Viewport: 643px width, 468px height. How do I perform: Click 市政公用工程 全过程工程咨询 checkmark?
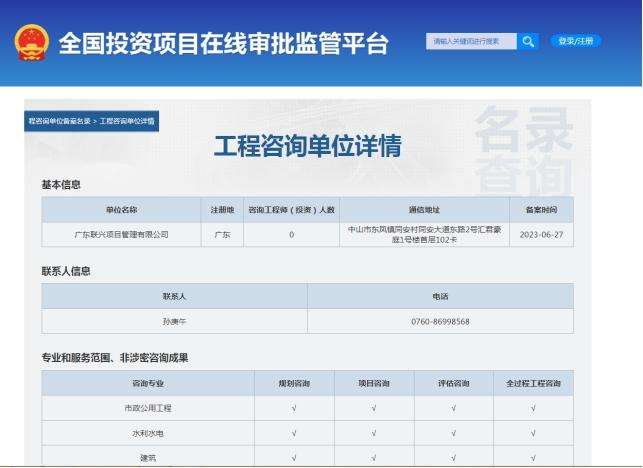533,408
